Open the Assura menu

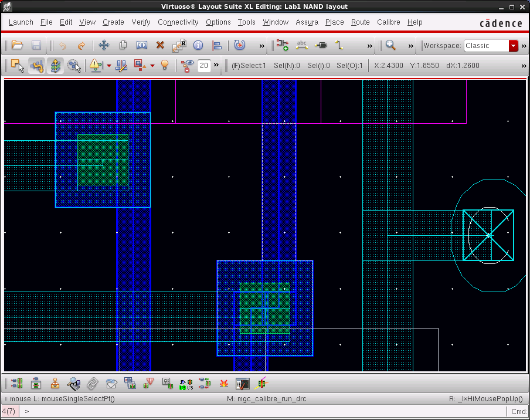click(x=307, y=22)
